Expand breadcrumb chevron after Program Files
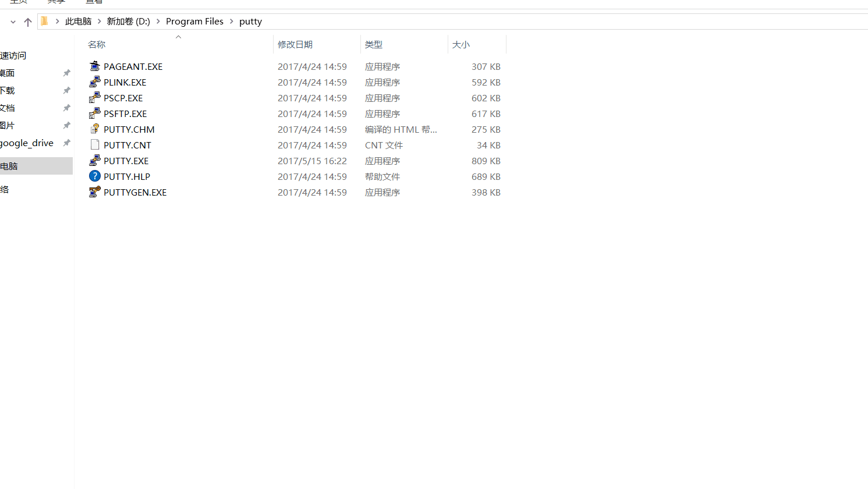This screenshot has height=489, width=868. [231, 22]
